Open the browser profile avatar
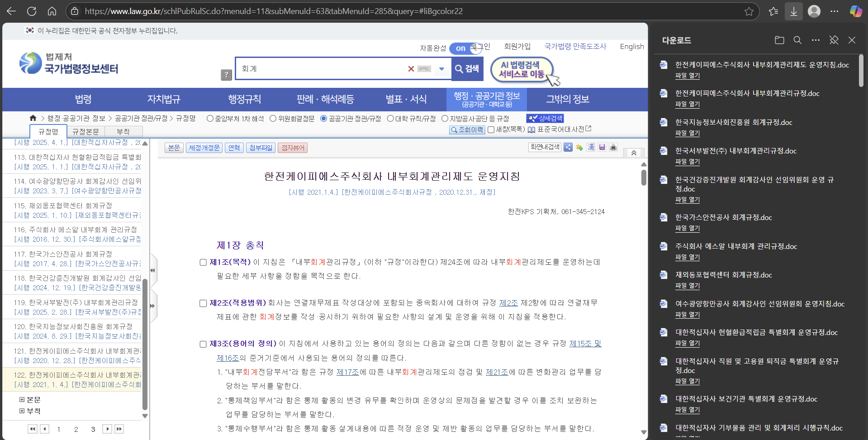868x440 pixels. pos(814,11)
